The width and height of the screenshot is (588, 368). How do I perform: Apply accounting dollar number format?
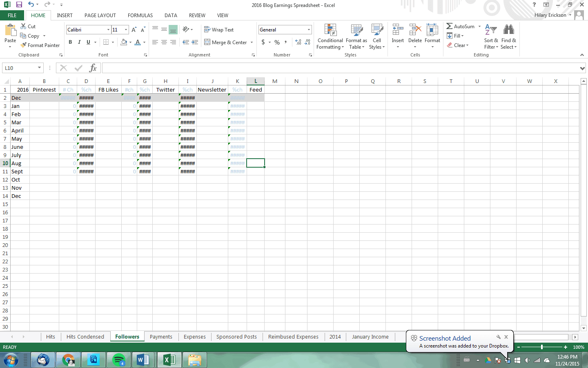tap(263, 42)
